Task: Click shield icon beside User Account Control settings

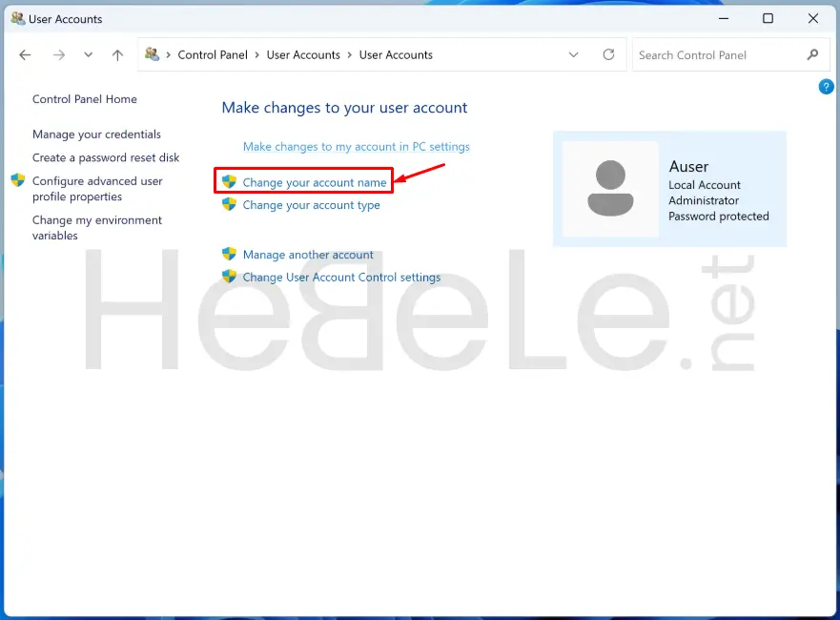Action: (x=229, y=276)
